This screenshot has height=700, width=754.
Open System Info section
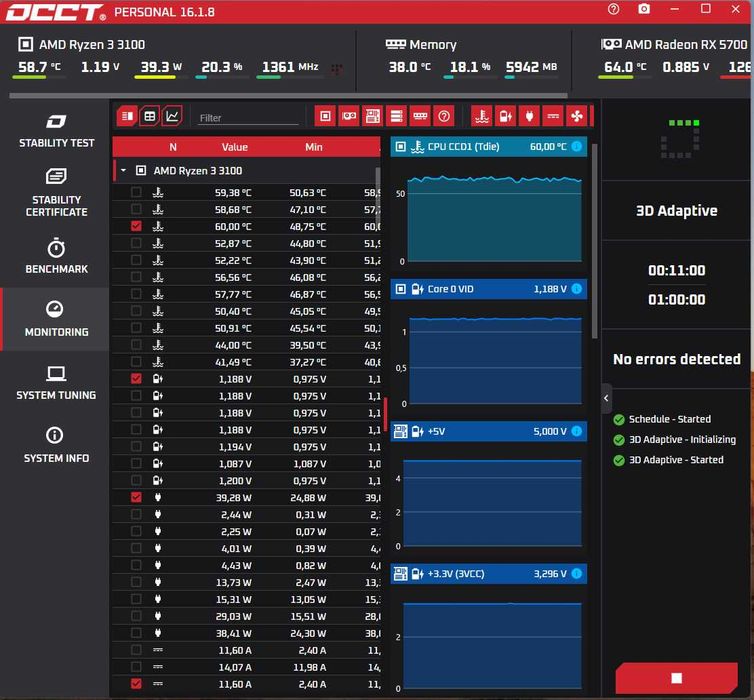pyautogui.click(x=56, y=445)
